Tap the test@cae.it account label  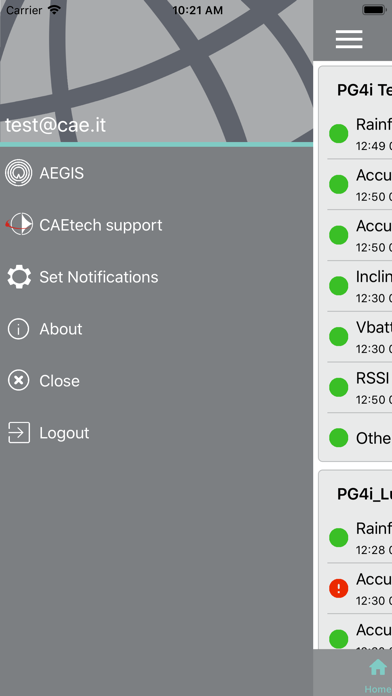click(55, 125)
